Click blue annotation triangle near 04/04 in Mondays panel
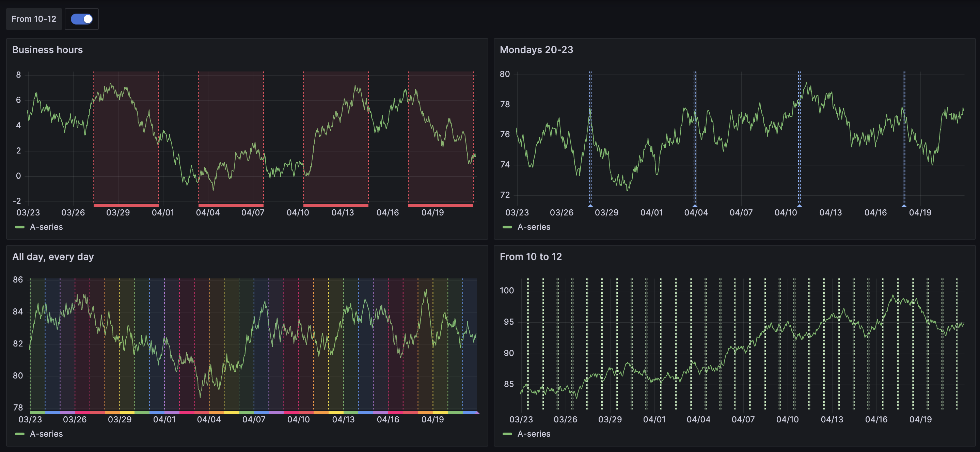This screenshot has width=980, height=452. (695, 206)
